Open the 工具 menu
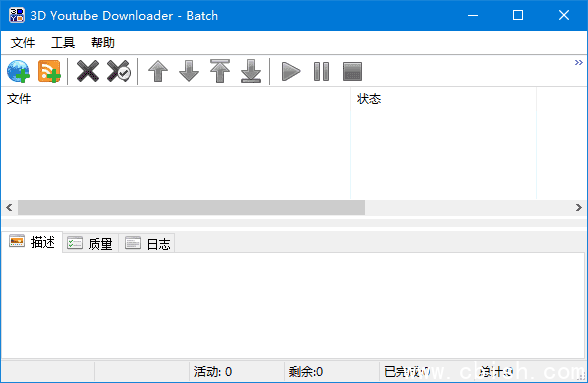Viewport: 588px width, 383px height. point(63,42)
